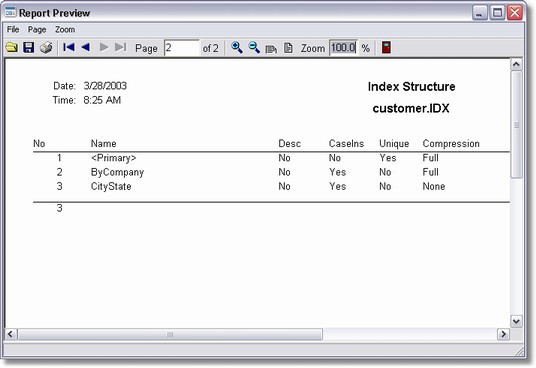Click the Report Preview title bar icon
The height and width of the screenshot is (368, 536).
[11, 12]
